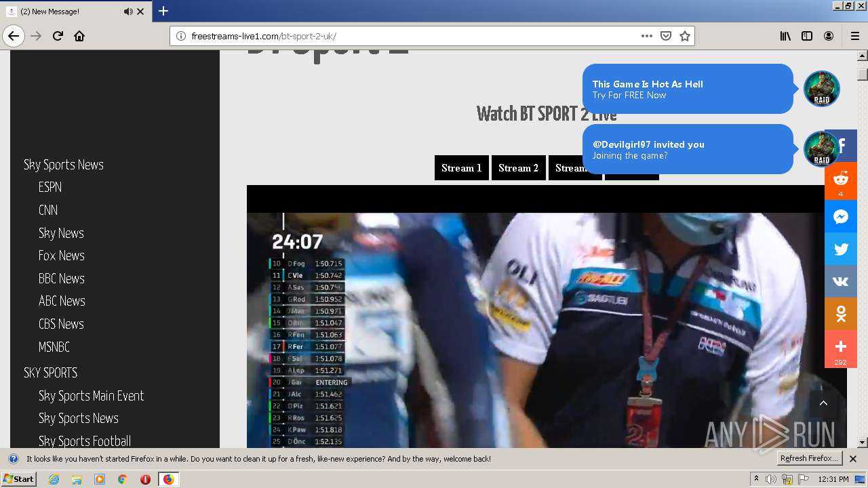Viewport: 868px width, 488px height.
Task: Open the '@Devilgirl97 invited you' notification
Action: tap(688, 149)
